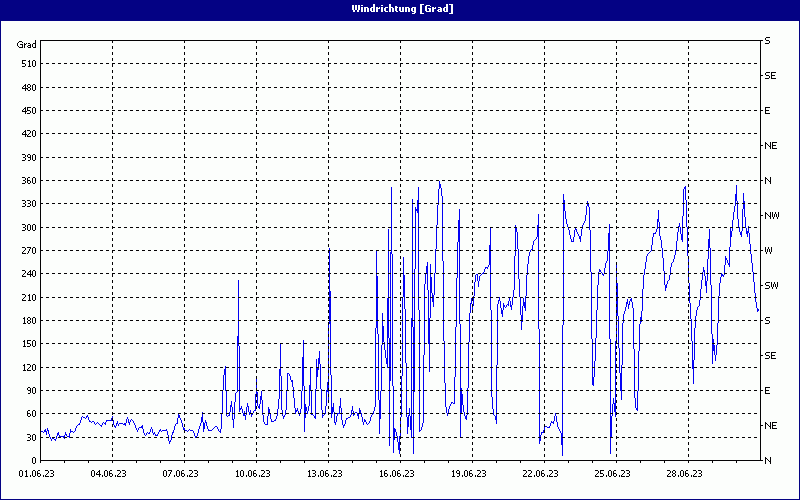Select the 180 y-axis value
Image resolution: width=800 pixels, height=500 pixels.
tap(29, 321)
